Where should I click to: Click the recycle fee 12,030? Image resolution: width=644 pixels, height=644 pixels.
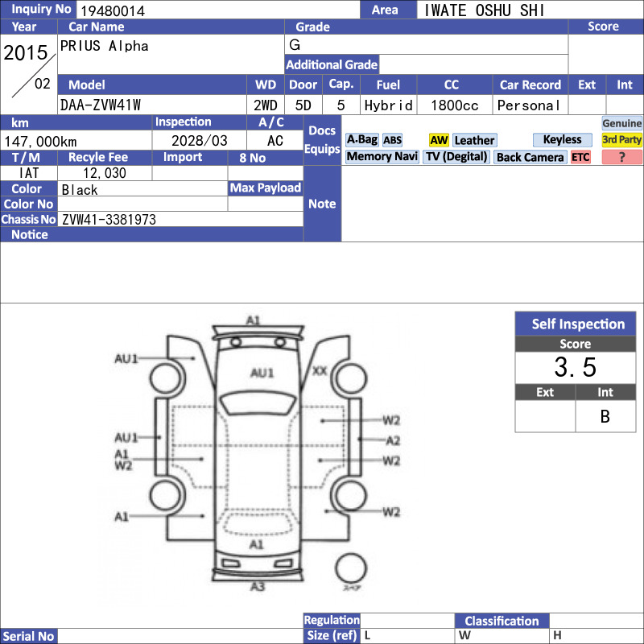105,173
